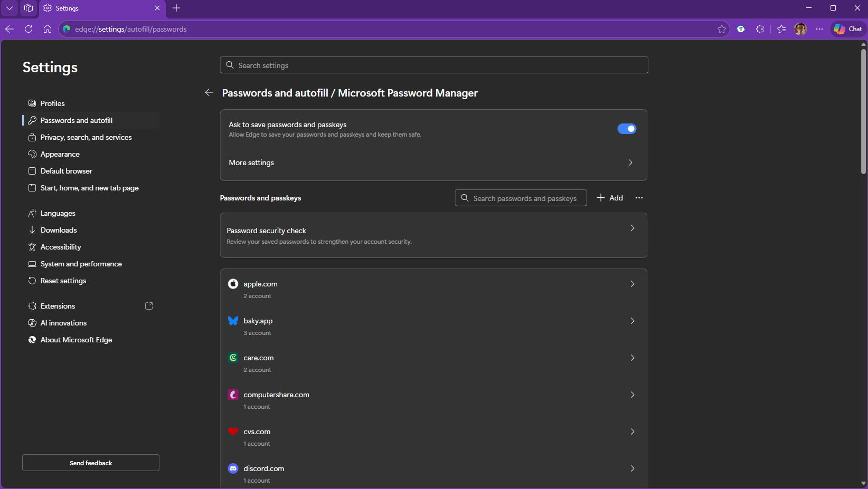Open Reset settings

(x=91, y=281)
